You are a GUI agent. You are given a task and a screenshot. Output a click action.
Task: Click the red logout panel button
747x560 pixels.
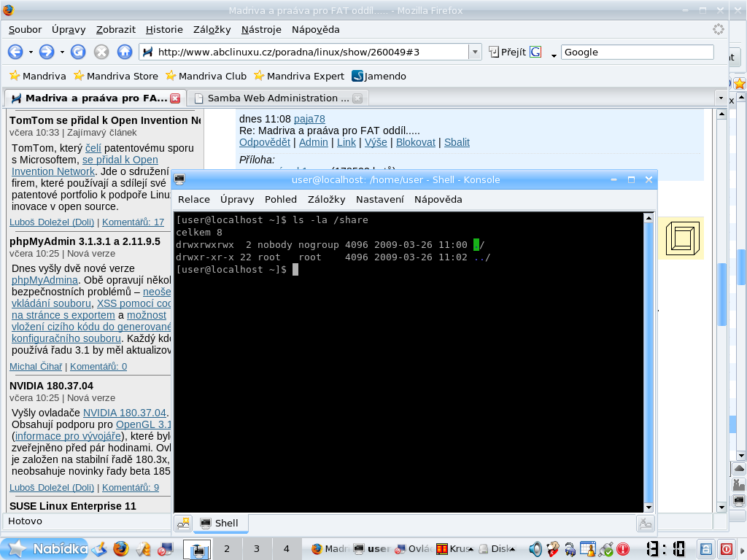coord(727,549)
